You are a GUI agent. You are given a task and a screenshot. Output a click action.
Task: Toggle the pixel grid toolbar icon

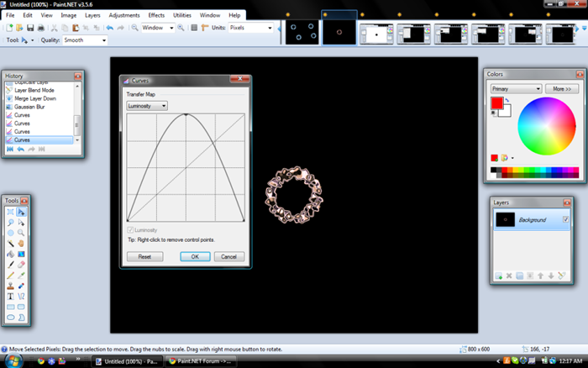coord(194,28)
